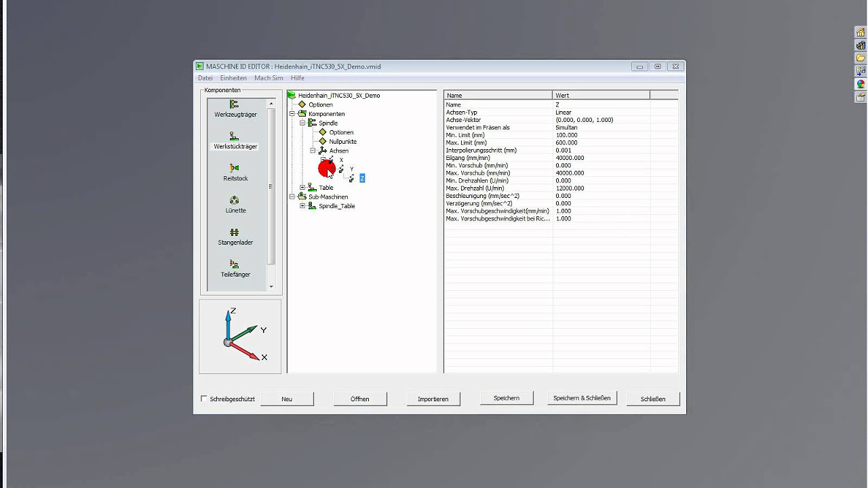Click the Machine ID Editor title bar icon
Viewport: 868px width, 488px height.
point(200,66)
